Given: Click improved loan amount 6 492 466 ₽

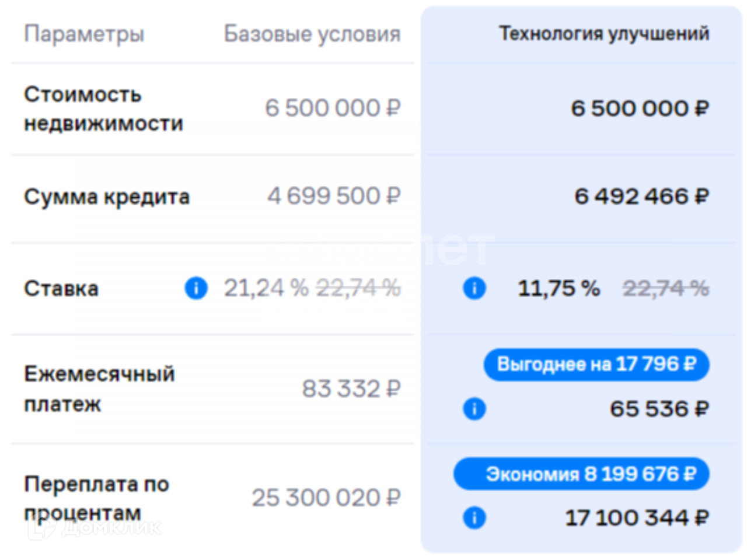Looking at the screenshot, I should click(641, 197).
